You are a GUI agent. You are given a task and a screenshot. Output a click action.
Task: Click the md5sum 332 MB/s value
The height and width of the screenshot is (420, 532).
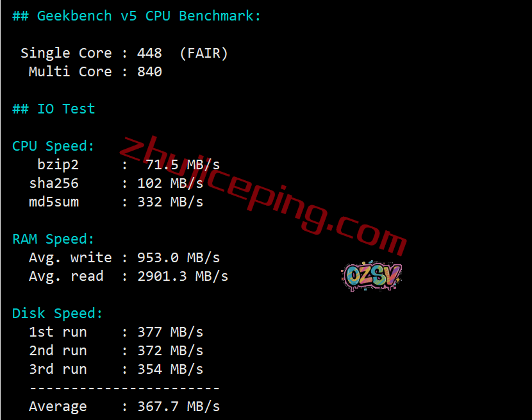point(170,202)
